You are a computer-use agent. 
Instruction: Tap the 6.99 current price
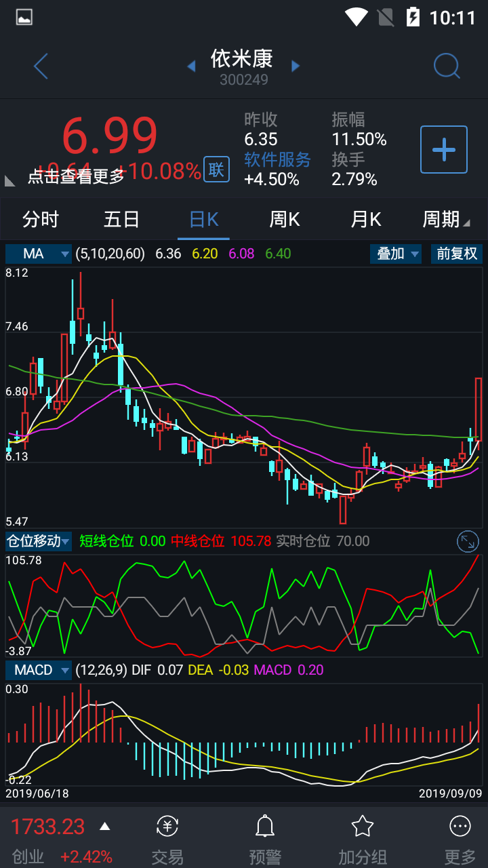click(x=110, y=136)
